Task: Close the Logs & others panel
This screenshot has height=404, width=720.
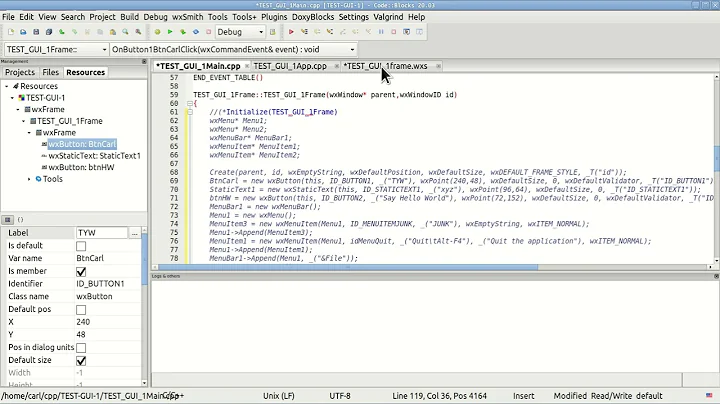Action: [x=716, y=276]
